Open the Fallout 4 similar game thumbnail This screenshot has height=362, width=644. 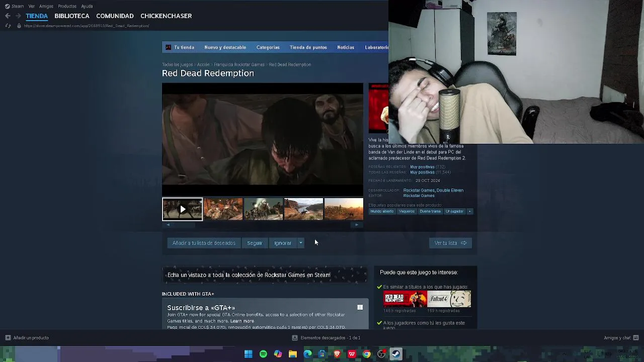tap(449, 299)
